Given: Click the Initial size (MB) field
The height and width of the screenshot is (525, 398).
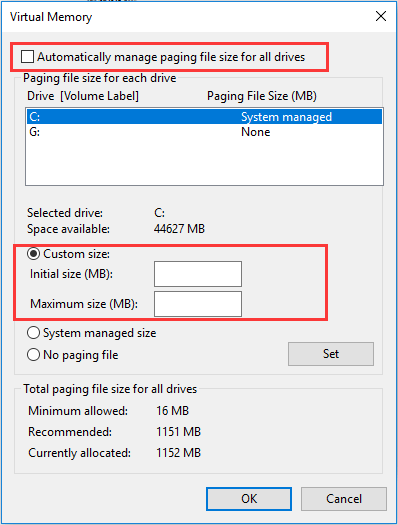Looking at the screenshot, I should click(198, 274).
